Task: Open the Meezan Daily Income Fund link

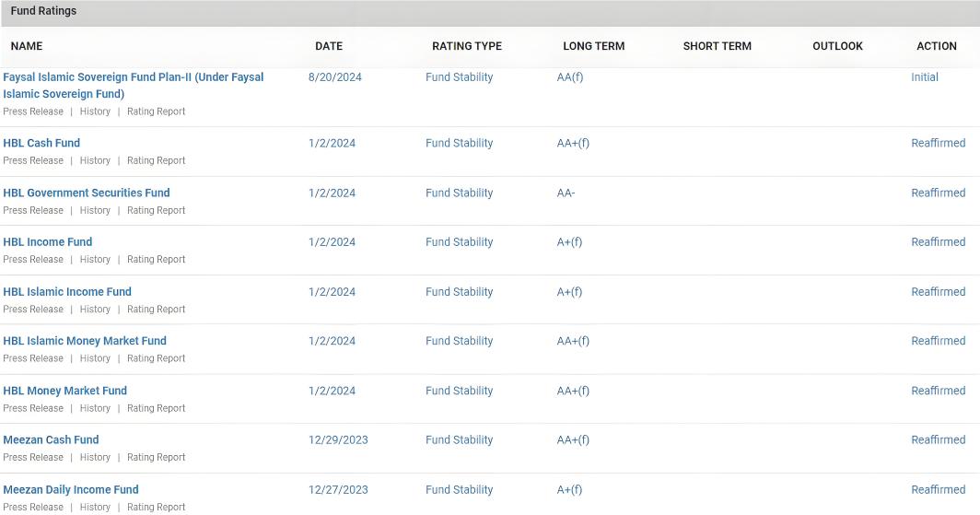Action: [x=71, y=490]
